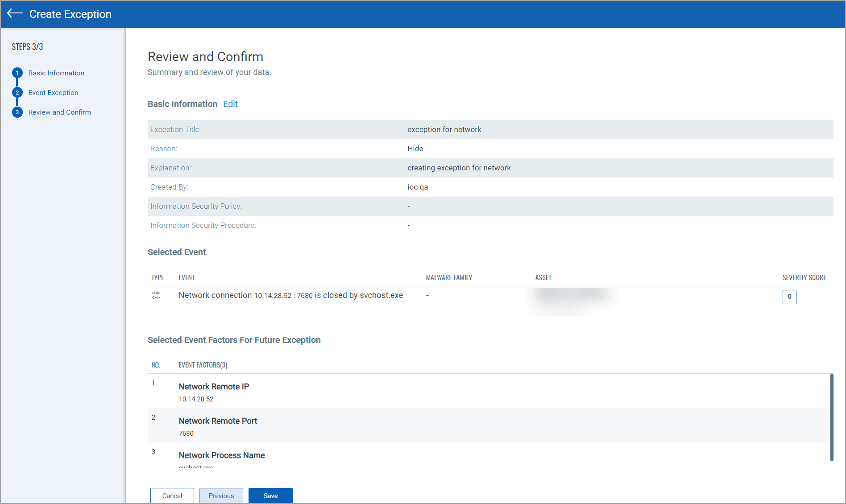Click the Review and Confirm page heading
846x504 pixels.
[205, 57]
